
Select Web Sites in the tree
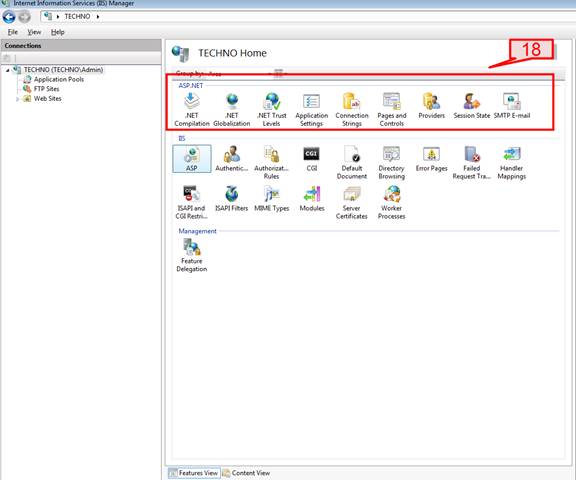point(47,98)
